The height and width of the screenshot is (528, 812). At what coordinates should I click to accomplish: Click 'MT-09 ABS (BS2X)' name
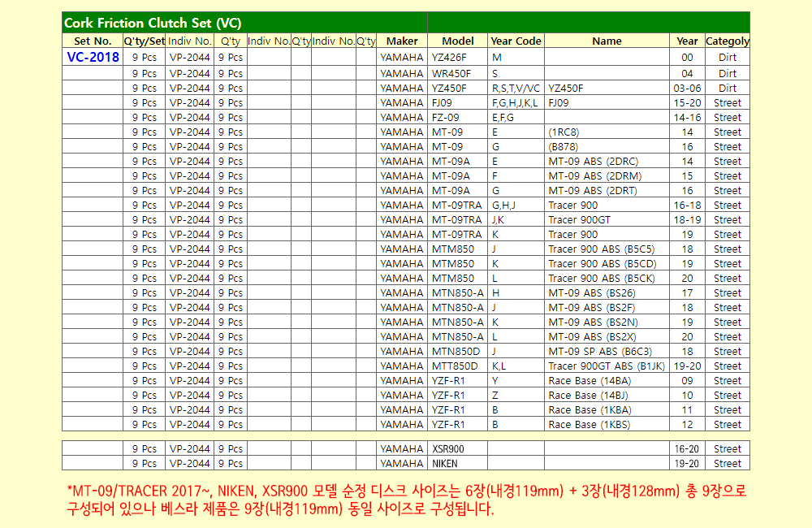click(x=593, y=337)
